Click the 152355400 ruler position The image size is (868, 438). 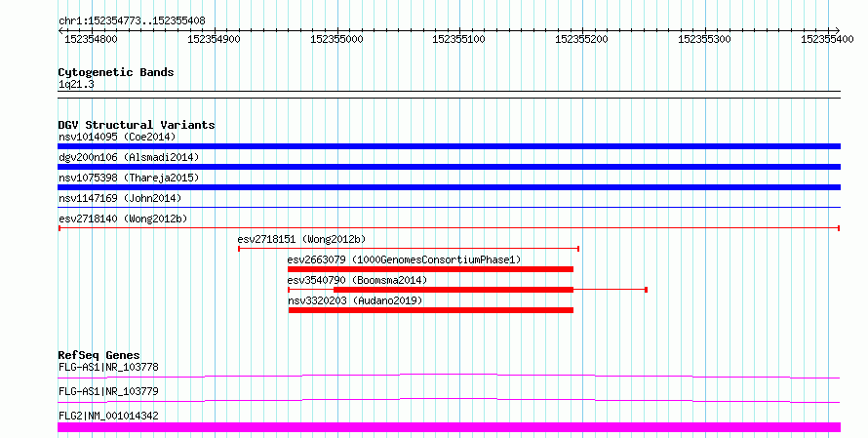tap(828, 39)
